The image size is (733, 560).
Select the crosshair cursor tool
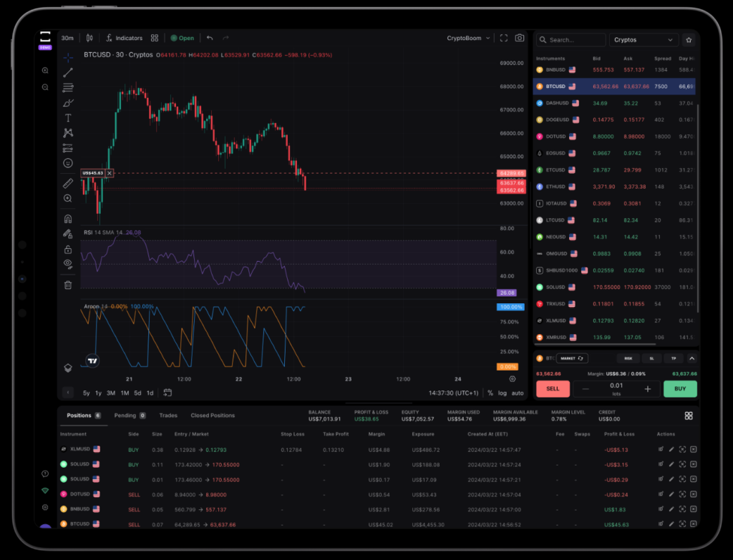67,57
